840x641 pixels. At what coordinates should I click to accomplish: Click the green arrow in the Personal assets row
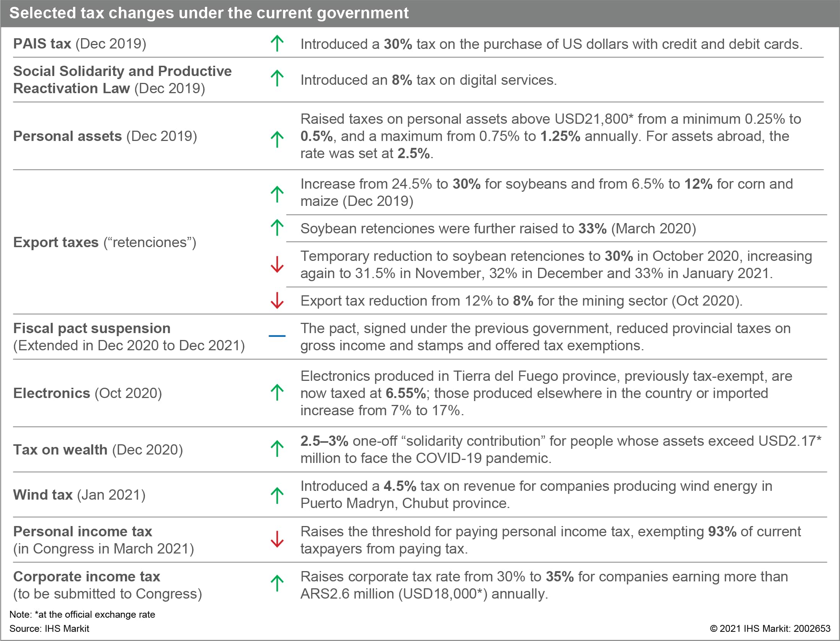[x=277, y=139]
